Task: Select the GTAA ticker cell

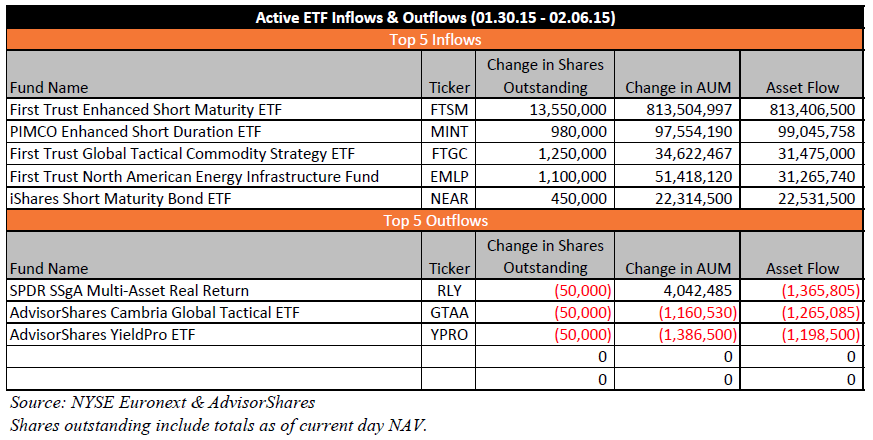Action: click(x=449, y=313)
